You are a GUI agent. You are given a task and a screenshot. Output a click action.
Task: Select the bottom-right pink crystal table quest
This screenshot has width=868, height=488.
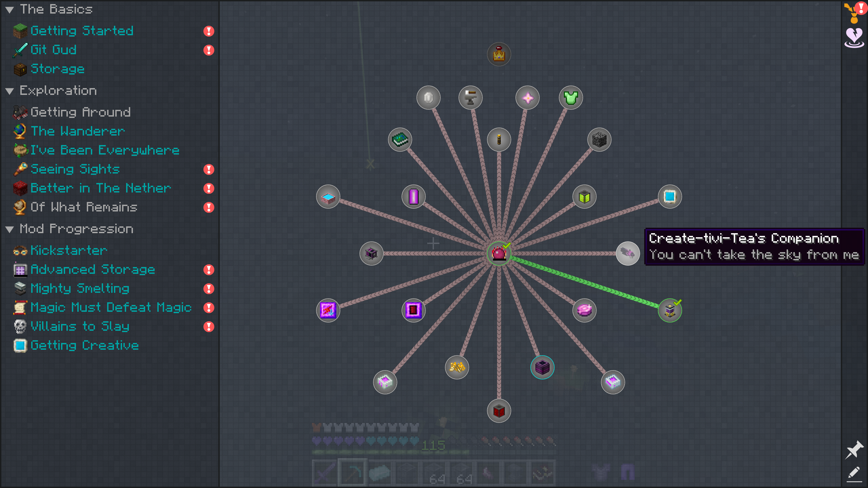tap(613, 382)
